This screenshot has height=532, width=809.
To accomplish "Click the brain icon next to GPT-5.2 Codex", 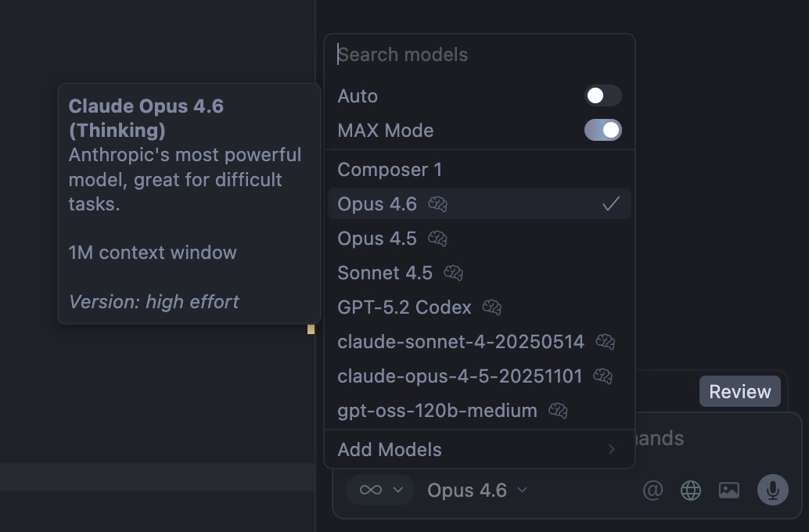I will point(492,307).
